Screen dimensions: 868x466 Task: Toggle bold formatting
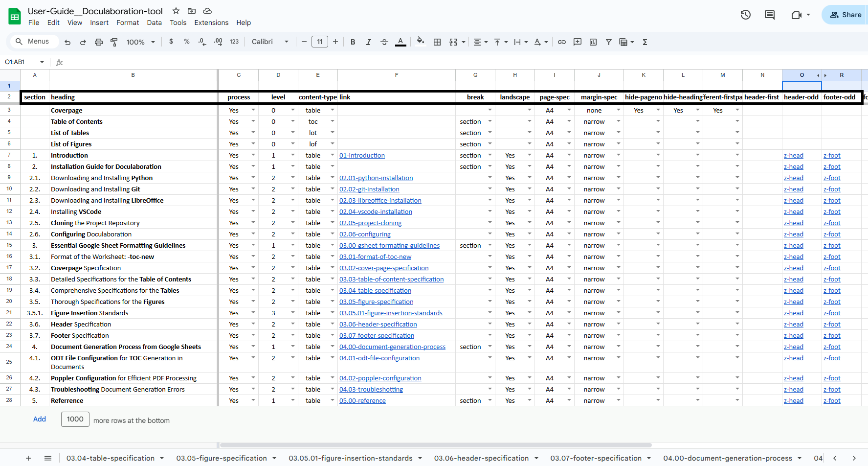point(353,42)
